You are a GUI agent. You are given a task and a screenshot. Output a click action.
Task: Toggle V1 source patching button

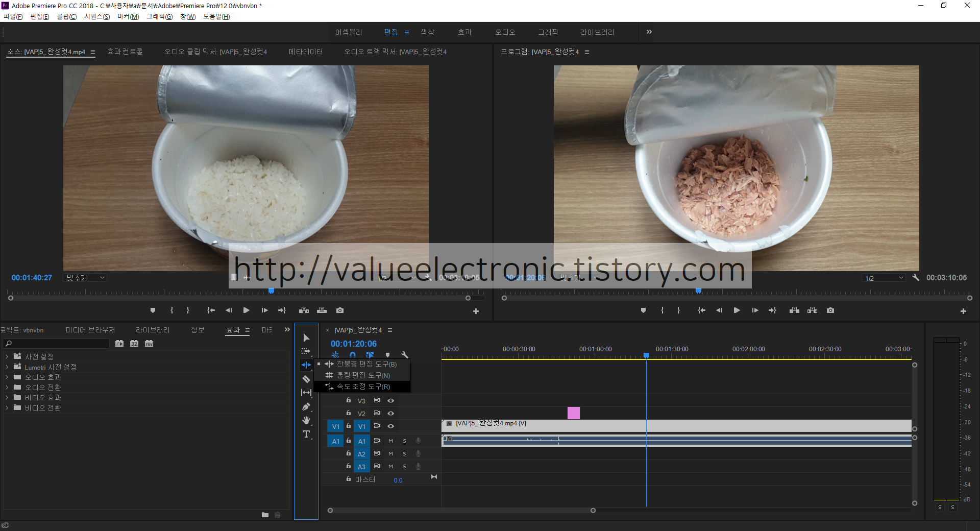pos(335,426)
